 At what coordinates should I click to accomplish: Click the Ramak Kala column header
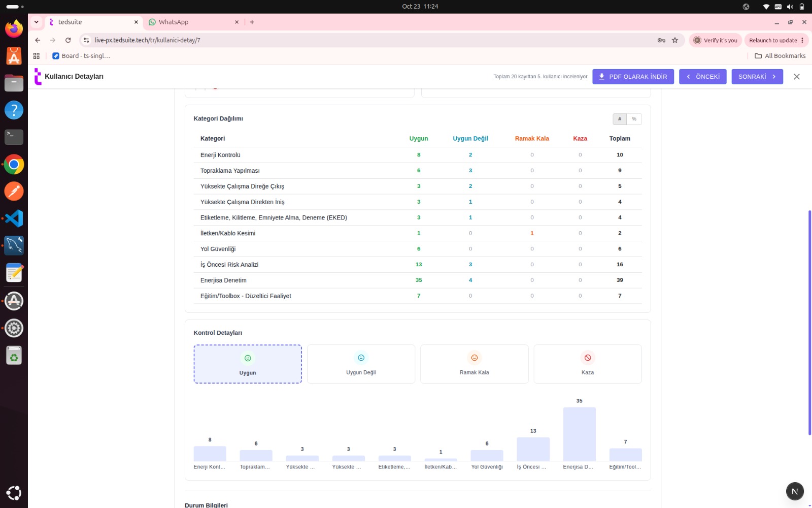coord(532,139)
